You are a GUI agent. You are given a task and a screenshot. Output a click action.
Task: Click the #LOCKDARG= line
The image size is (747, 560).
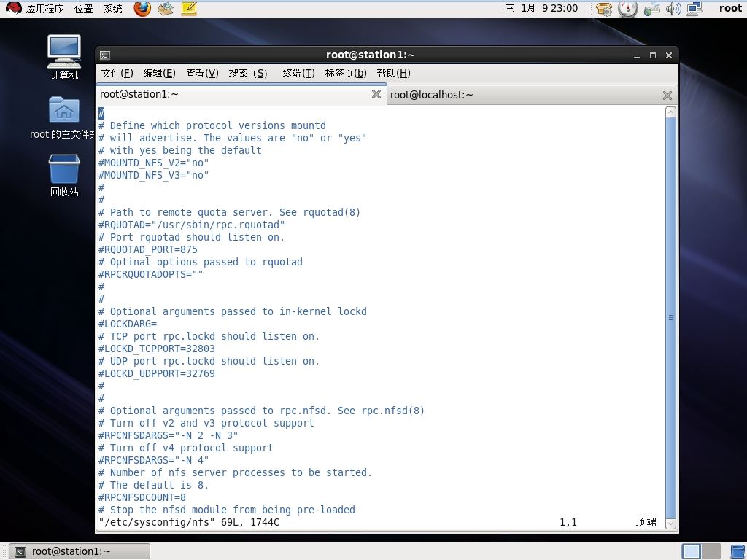(x=128, y=324)
